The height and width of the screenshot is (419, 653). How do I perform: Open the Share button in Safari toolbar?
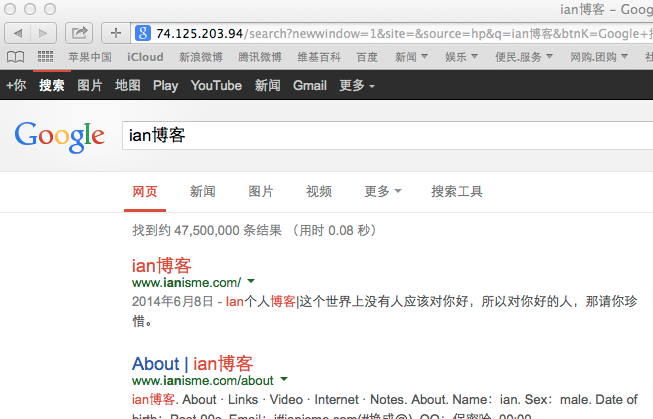(x=79, y=33)
